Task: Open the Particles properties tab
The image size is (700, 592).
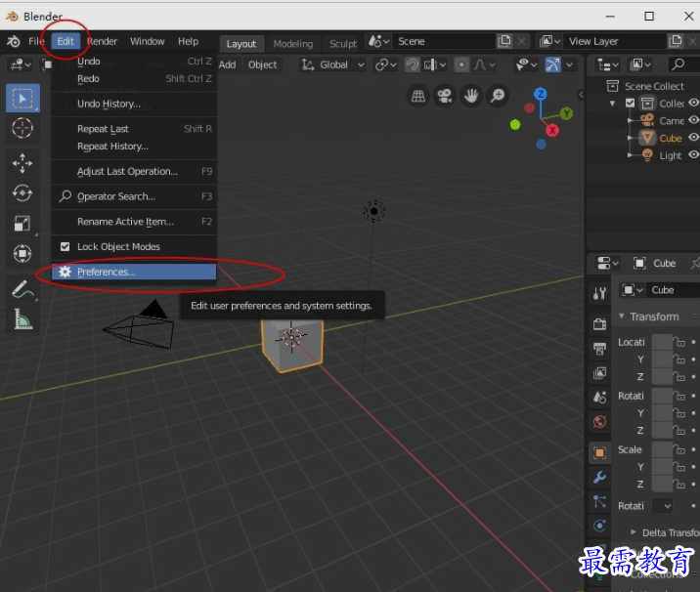Action: [599, 502]
